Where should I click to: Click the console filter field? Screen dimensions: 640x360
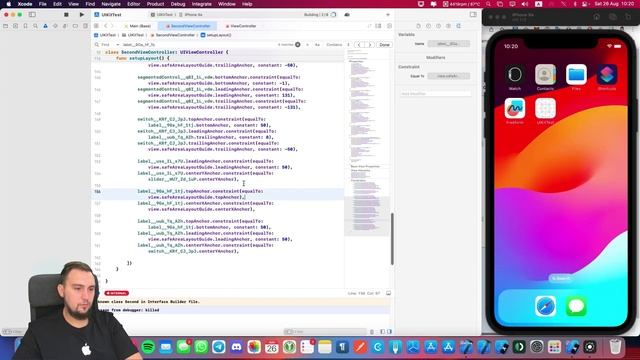click(x=326, y=331)
